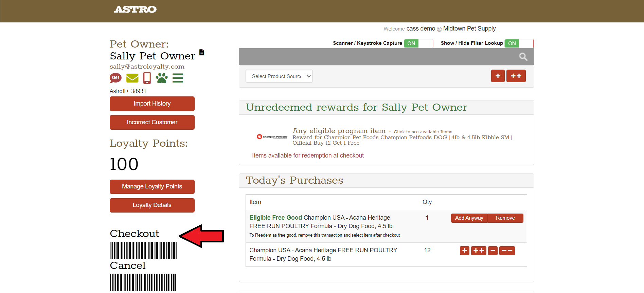The width and height of the screenshot is (644, 293).
Task: View Loyalty Details
Action: coord(152,205)
